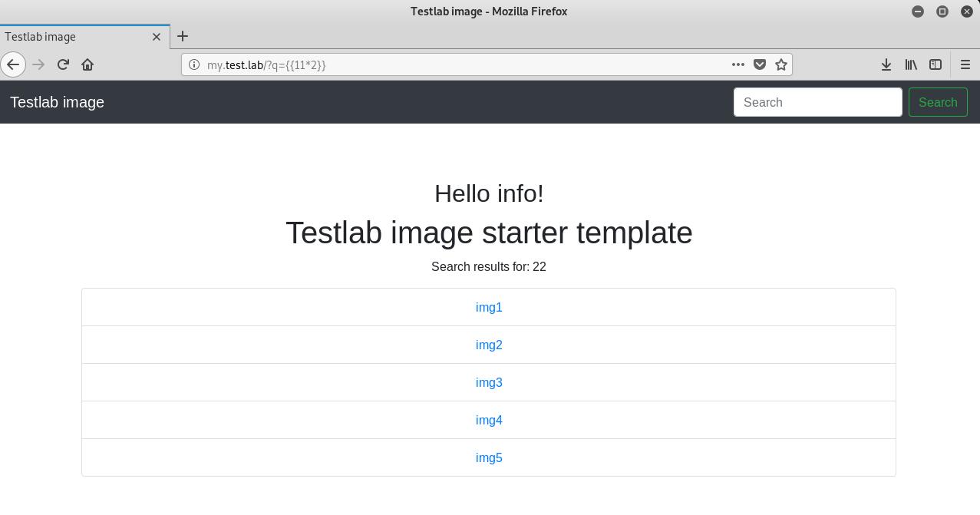The image size is (980, 515).
Task: Bookmark this page with the star
Action: (781, 64)
